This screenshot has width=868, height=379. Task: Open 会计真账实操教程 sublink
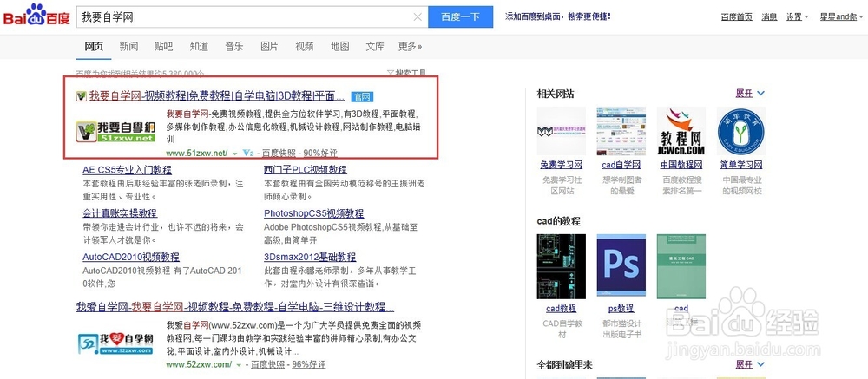pyautogui.click(x=120, y=213)
